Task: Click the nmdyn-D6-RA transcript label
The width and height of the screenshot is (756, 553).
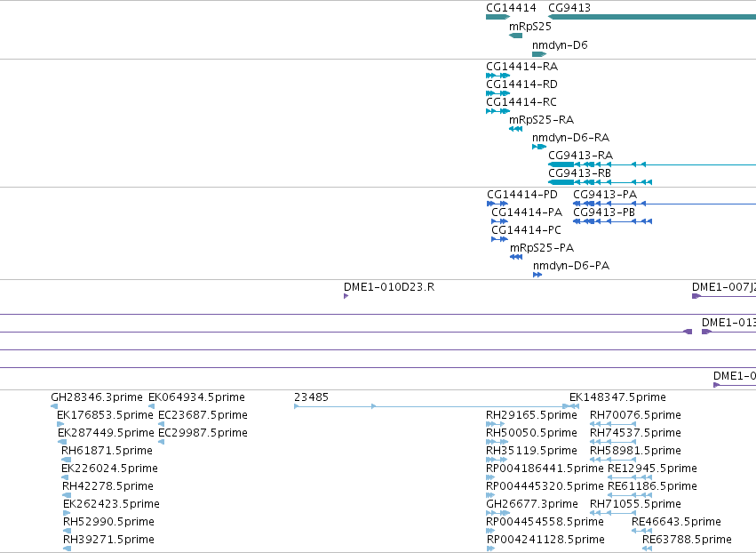Action: [x=570, y=138]
